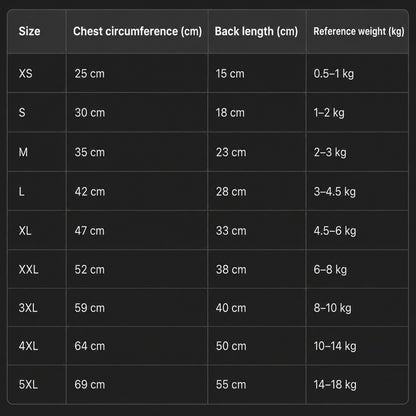Select the XL size row label
416x416 pixels.
tap(25, 230)
